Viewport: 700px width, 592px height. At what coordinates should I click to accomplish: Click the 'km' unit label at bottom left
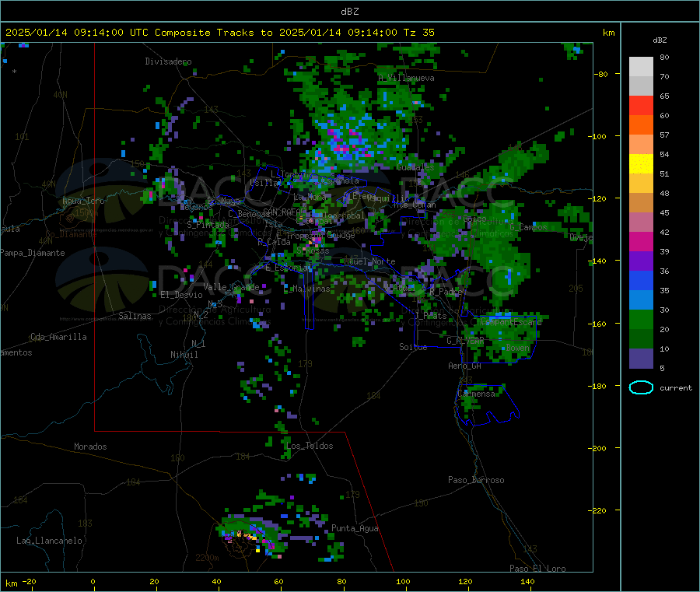coord(12,583)
